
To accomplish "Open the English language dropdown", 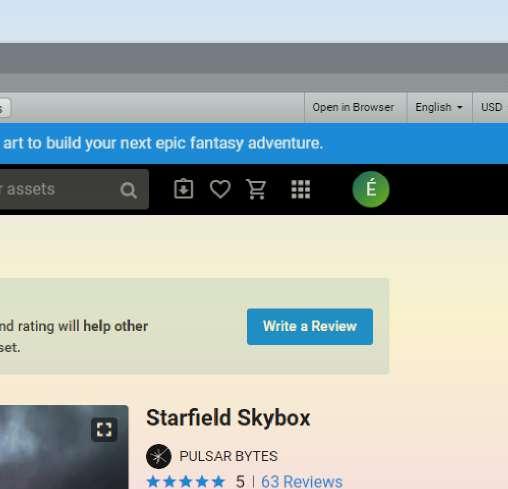I will 439,107.
